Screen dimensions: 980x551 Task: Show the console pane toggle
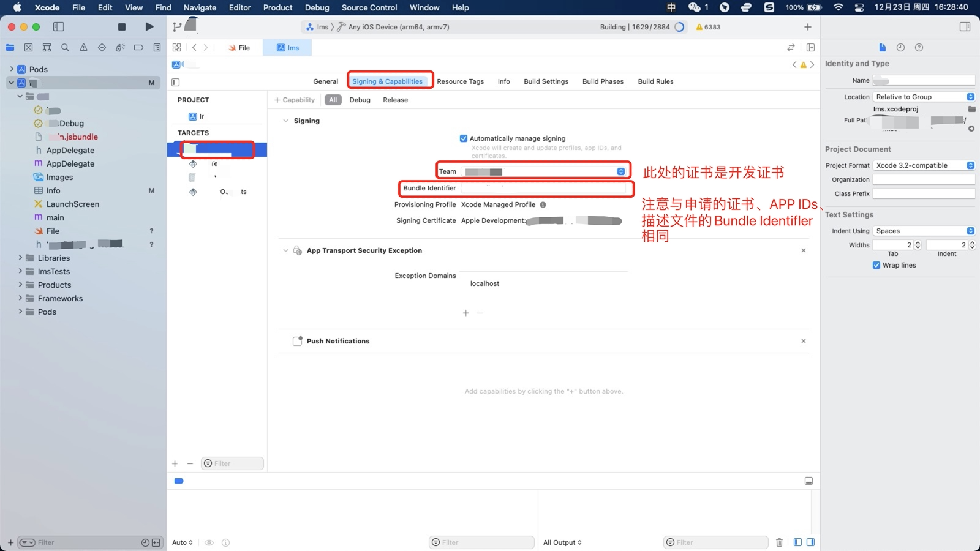pyautogui.click(x=811, y=542)
